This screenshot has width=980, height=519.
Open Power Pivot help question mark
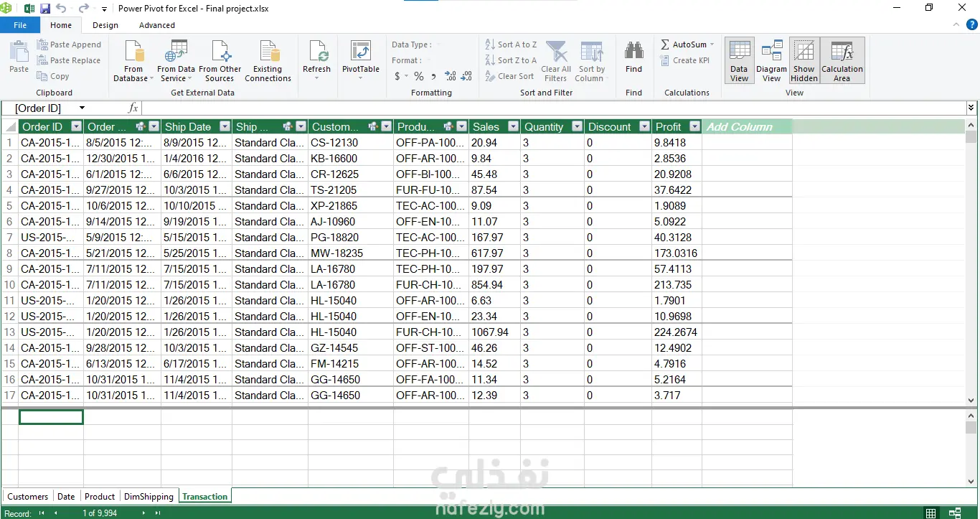point(971,25)
